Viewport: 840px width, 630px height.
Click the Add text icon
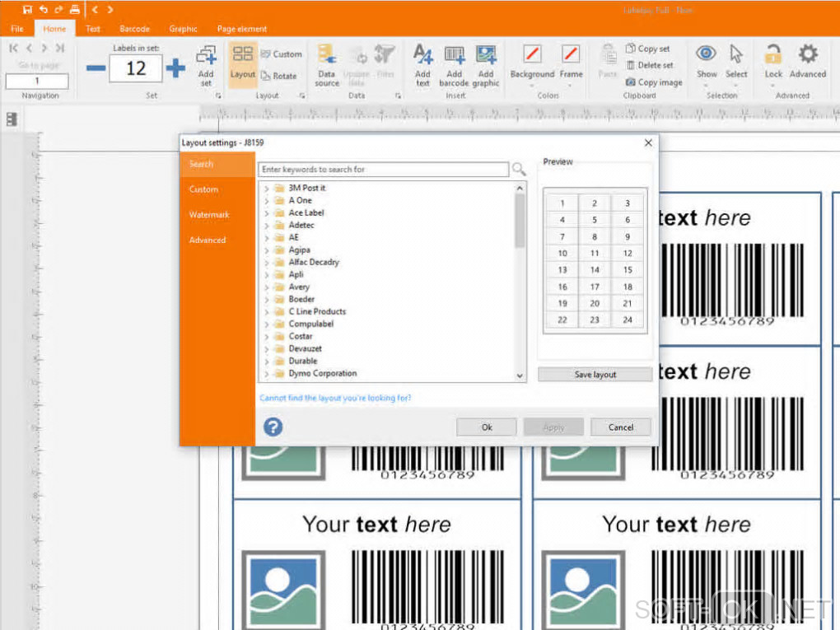pyautogui.click(x=422, y=56)
